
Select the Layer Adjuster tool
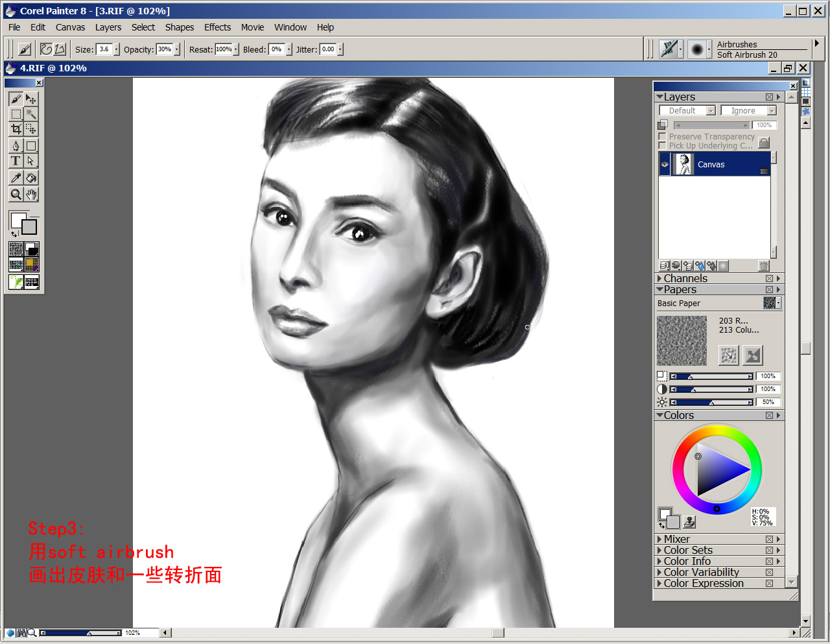click(x=31, y=99)
